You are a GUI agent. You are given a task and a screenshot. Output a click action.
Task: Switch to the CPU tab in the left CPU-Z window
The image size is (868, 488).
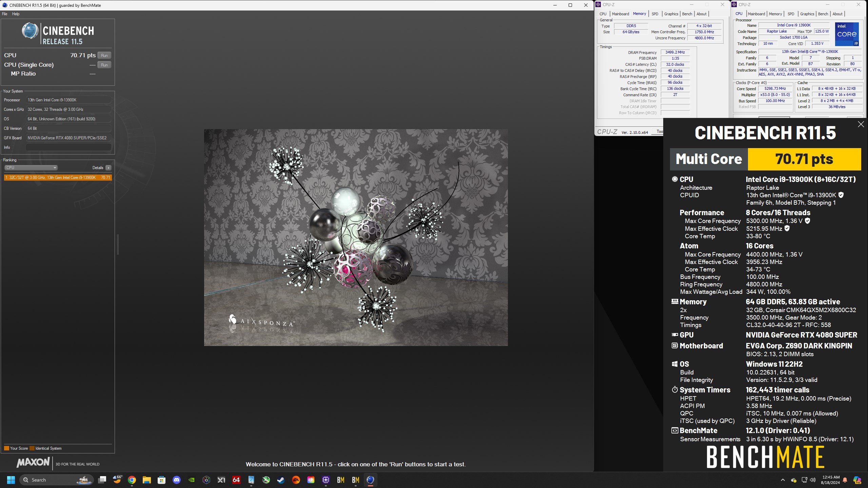pos(603,14)
